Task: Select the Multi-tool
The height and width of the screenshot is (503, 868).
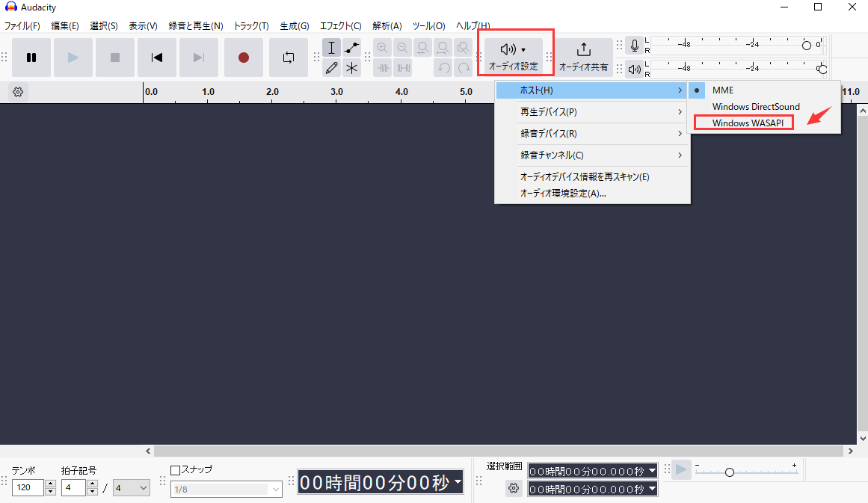Action: (351, 68)
